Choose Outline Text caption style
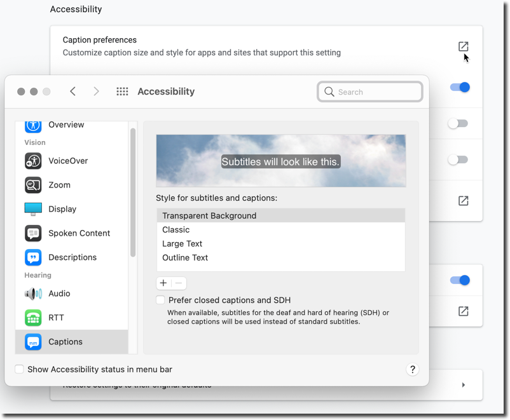The image size is (510, 420). coord(185,258)
